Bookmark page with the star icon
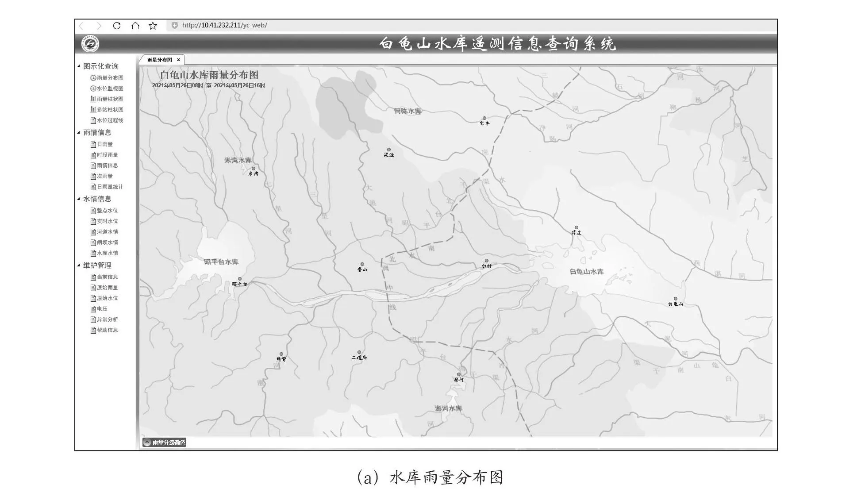Image resolution: width=857 pixels, height=504 pixels. pyautogui.click(x=153, y=26)
